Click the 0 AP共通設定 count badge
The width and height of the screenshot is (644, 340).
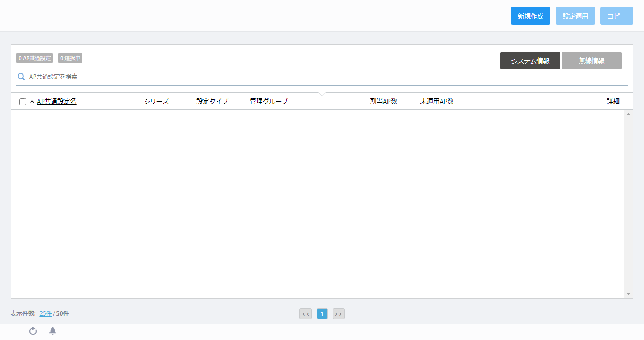click(x=35, y=58)
